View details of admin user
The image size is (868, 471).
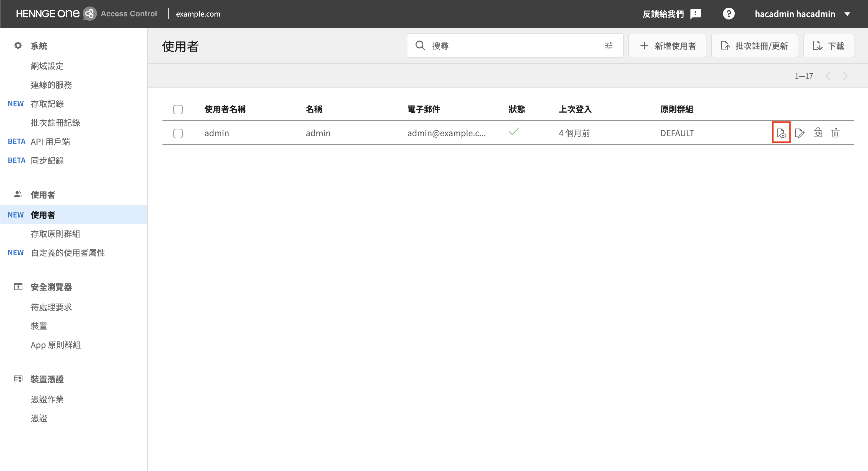tap(781, 133)
